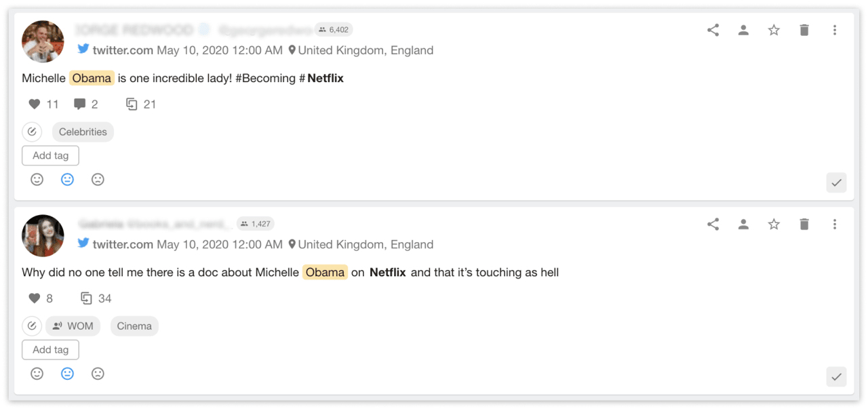Open more options menu for second mention
Image resolution: width=868 pixels, height=411 pixels.
[835, 224]
